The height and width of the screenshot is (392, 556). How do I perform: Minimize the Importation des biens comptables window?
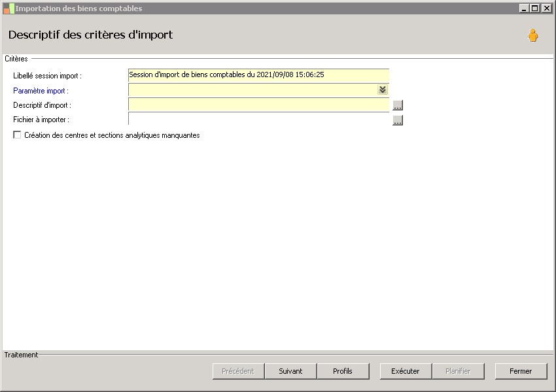pos(524,8)
